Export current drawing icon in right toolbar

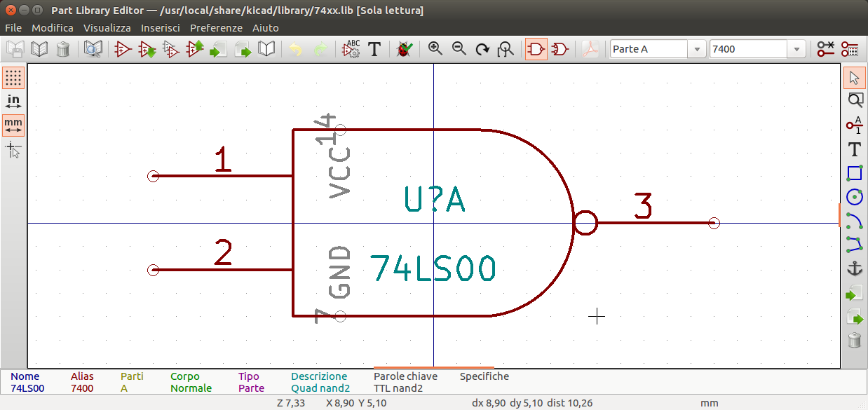[854, 317]
